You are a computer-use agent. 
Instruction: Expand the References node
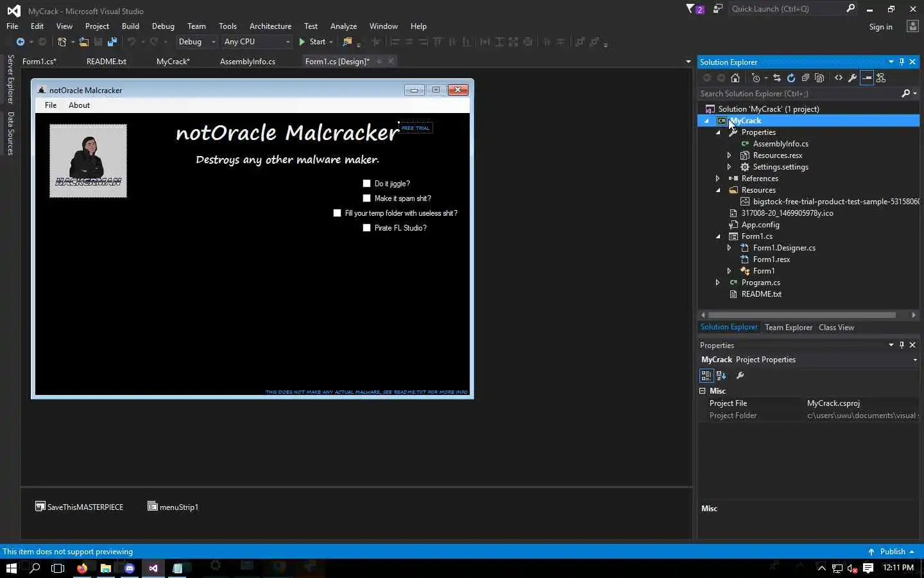[x=718, y=179]
